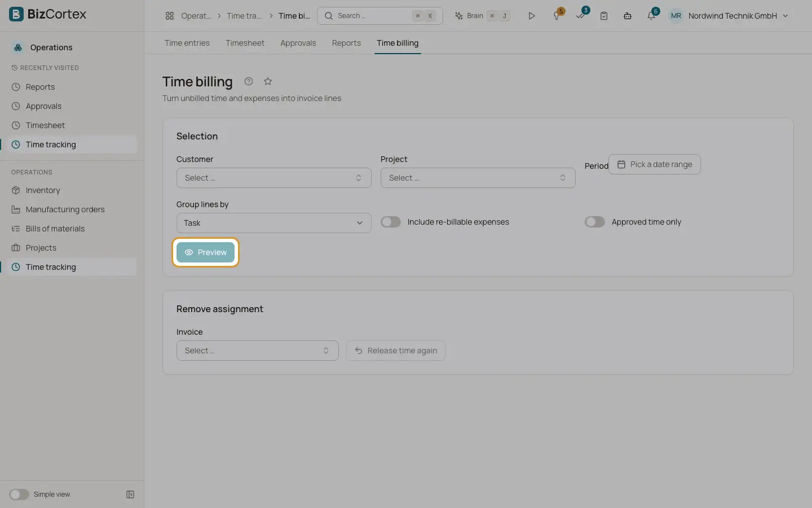812x508 pixels.
Task: Open the notifications bell
Action: (651, 16)
